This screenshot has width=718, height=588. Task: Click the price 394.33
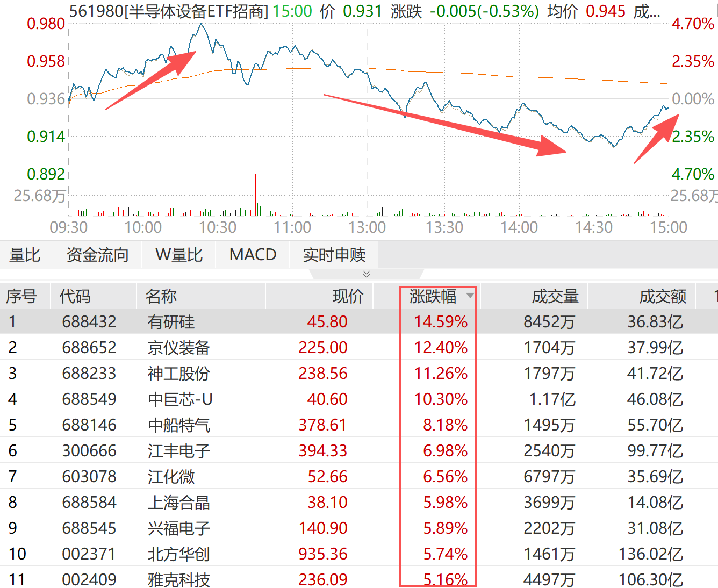(x=323, y=451)
